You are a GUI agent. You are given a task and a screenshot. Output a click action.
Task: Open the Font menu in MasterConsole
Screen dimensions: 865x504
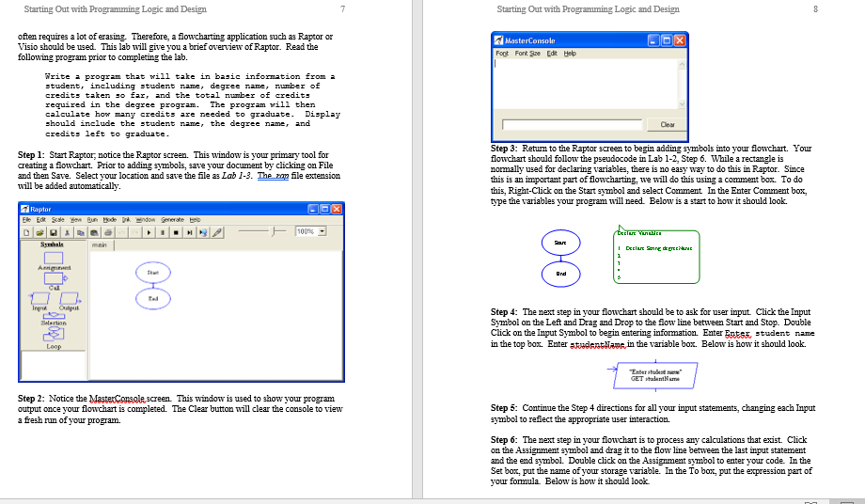tap(501, 54)
